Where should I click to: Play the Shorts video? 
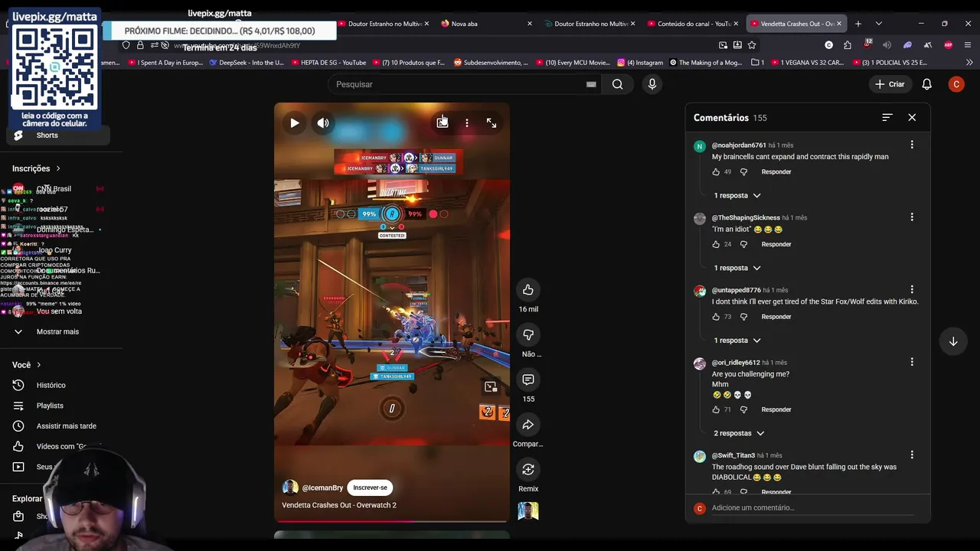[x=295, y=122]
